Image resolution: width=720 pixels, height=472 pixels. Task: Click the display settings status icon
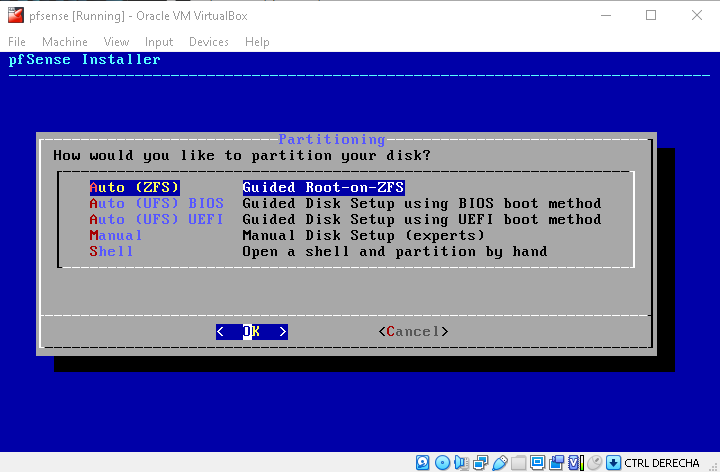[x=537, y=462]
